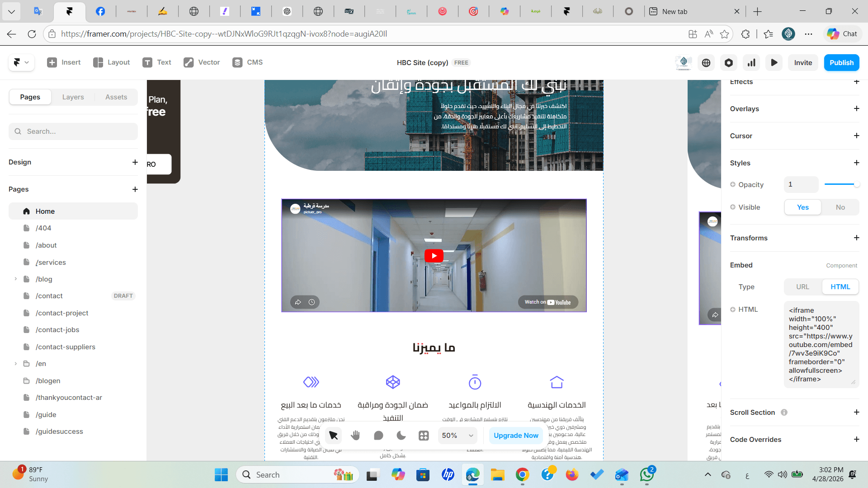This screenshot has height=488, width=868.
Task: Switch to the Layers tab
Action: (73, 97)
